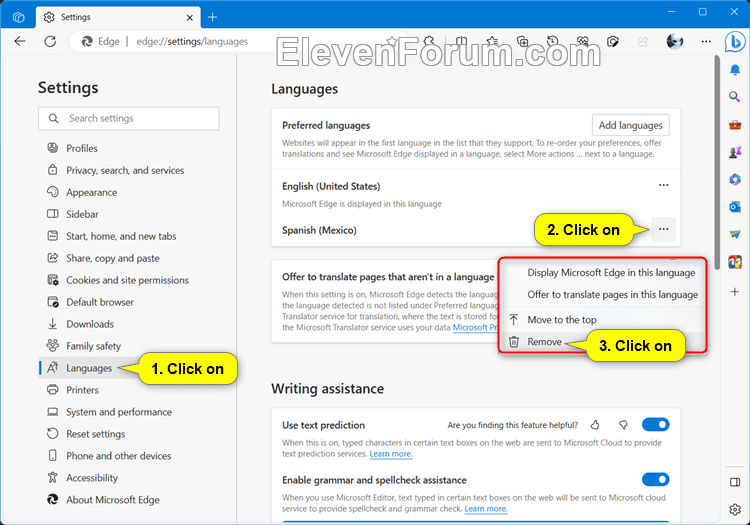Open the Microsoft Privacy link in translate section
This screenshot has width=750, height=525.
pos(475,328)
